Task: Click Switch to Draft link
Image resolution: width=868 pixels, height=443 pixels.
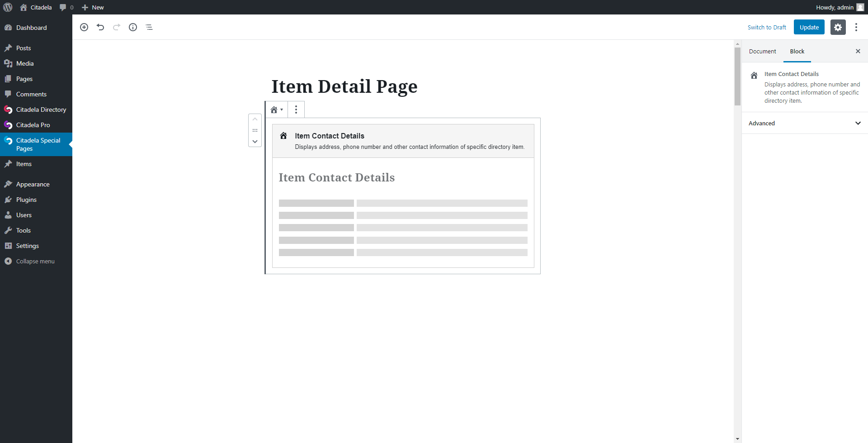Action: click(767, 27)
